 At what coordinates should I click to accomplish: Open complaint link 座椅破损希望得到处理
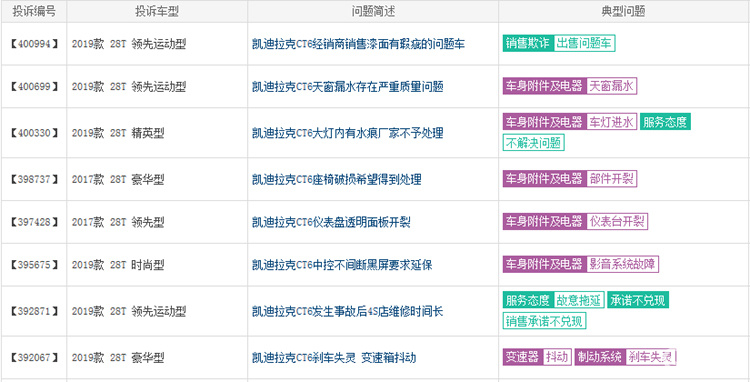pyautogui.click(x=337, y=180)
